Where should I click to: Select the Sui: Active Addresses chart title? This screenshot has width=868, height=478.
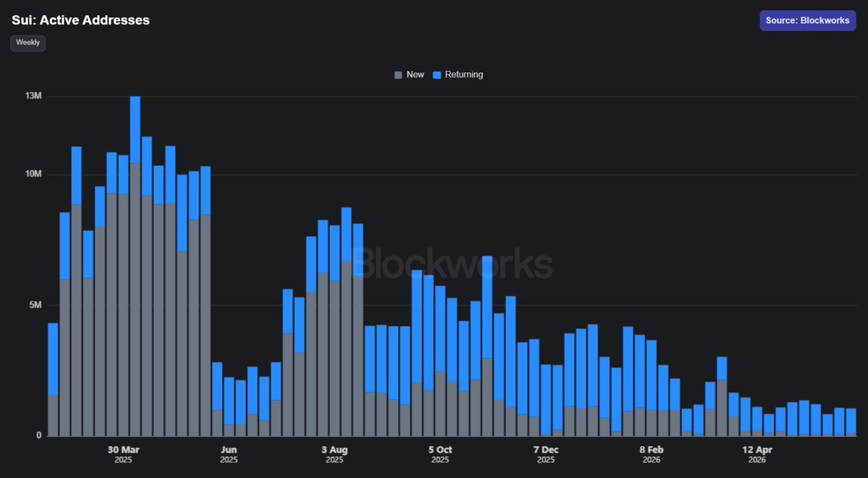tap(80, 20)
